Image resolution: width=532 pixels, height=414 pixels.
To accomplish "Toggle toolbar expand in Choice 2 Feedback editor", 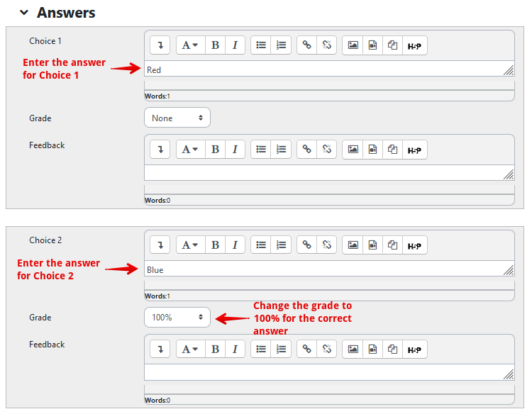I will (x=160, y=349).
